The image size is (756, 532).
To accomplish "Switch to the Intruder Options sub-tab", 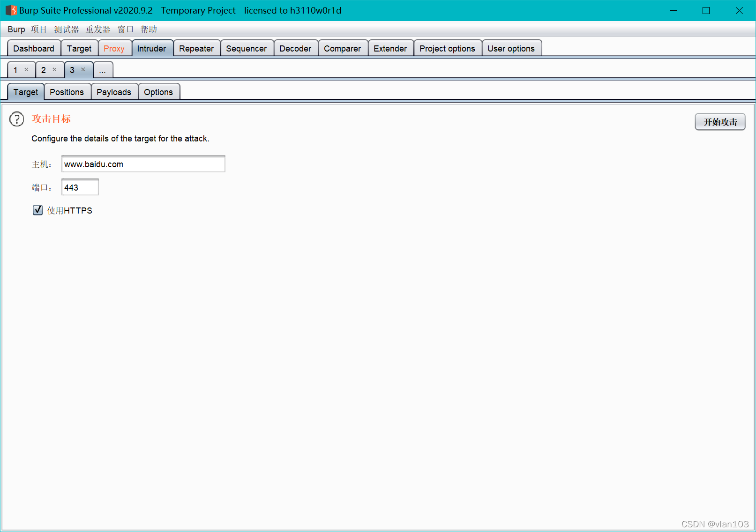I will click(158, 92).
